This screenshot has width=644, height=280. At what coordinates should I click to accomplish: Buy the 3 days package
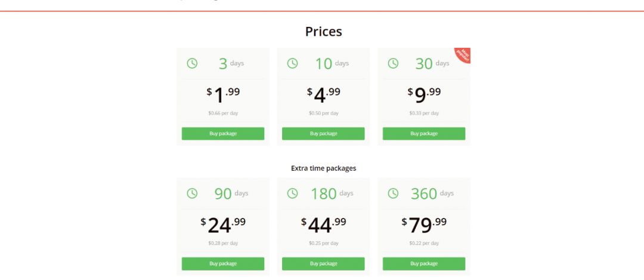pyautogui.click(x=223, y=134)
